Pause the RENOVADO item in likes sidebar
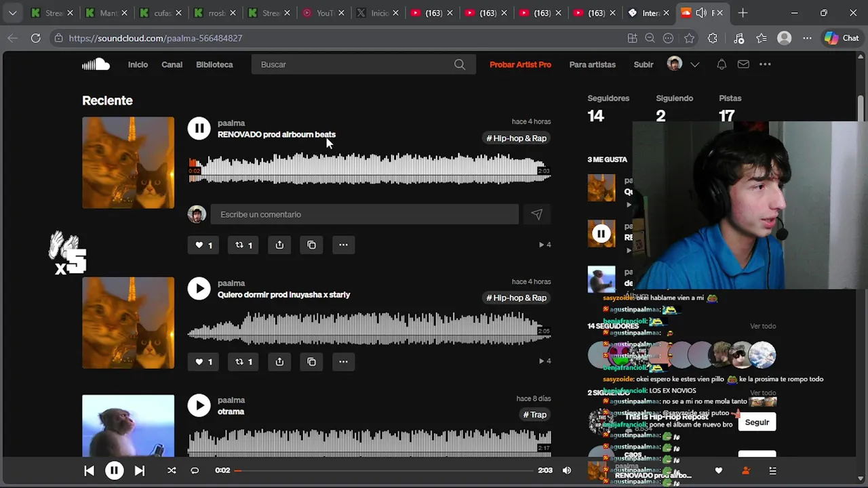Screen dimensions: 868x488 601,234
